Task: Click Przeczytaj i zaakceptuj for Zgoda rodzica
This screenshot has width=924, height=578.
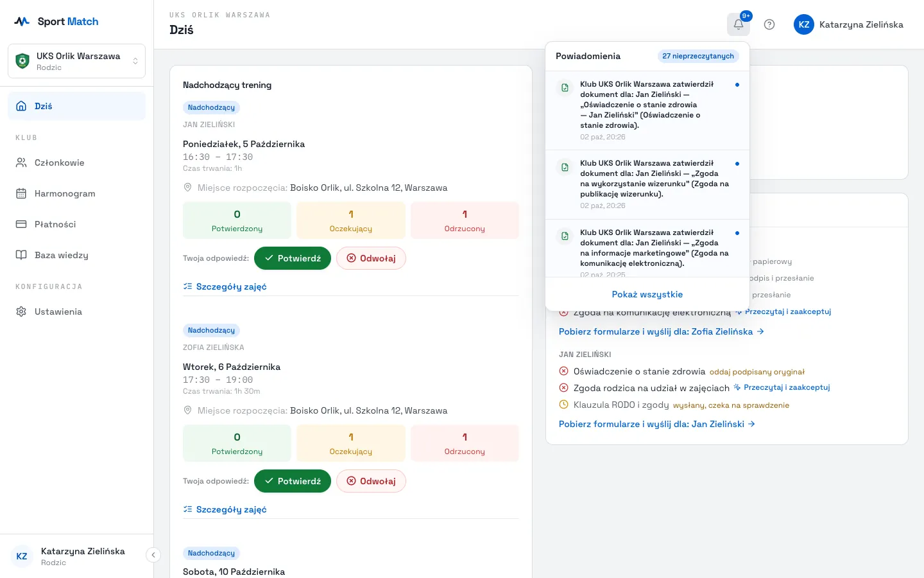Action: point(782,387)
